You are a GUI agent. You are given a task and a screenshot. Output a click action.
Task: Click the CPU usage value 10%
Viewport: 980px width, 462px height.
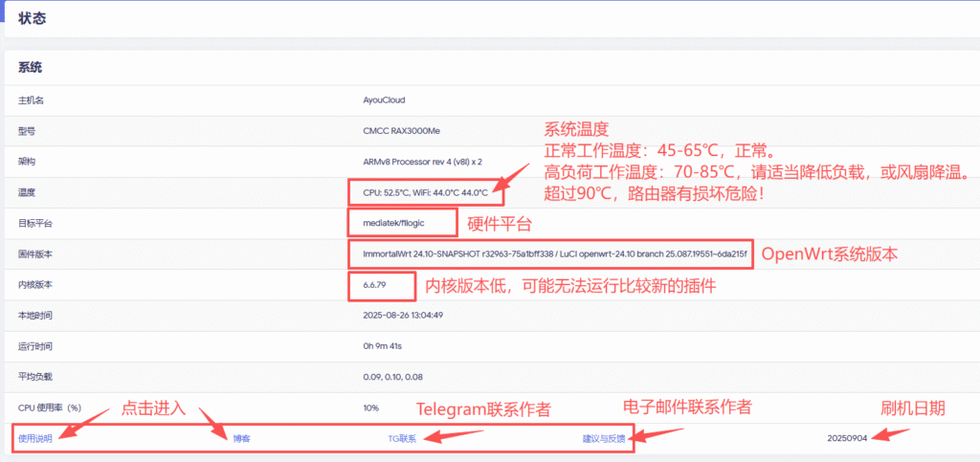tap(371, 407)
